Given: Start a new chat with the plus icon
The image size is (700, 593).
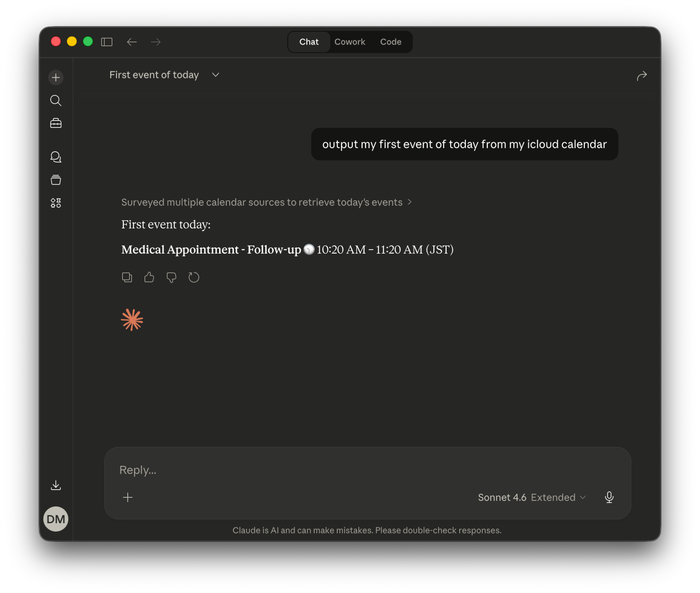Looking at the screenshot, I should [56, 77].
